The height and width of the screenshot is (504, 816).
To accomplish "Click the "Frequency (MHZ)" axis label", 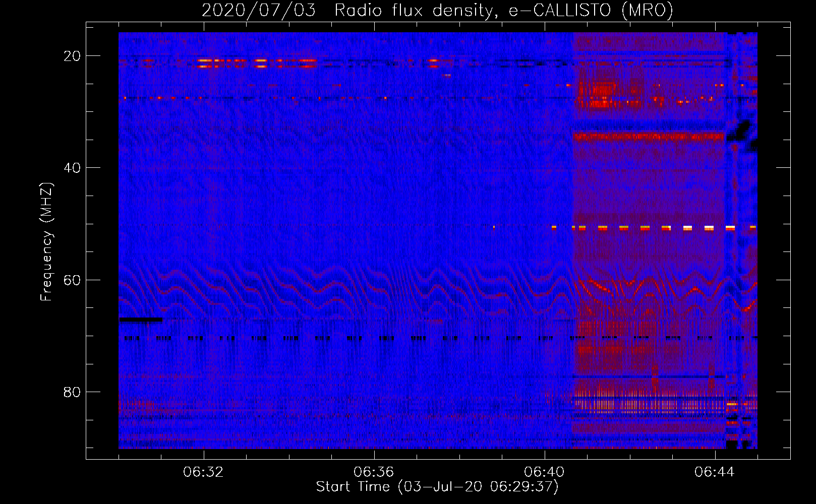I will click(46, 242).
